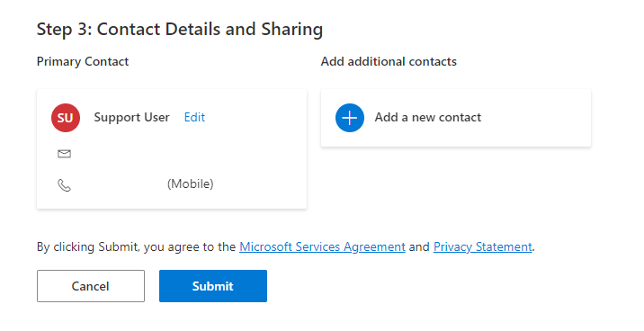Click the phone handset icon

64,185
